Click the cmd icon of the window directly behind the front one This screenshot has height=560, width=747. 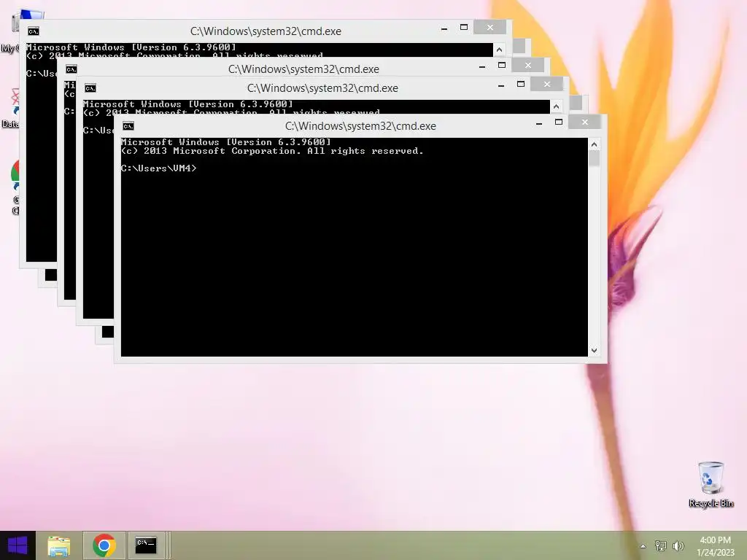[90, 88]
